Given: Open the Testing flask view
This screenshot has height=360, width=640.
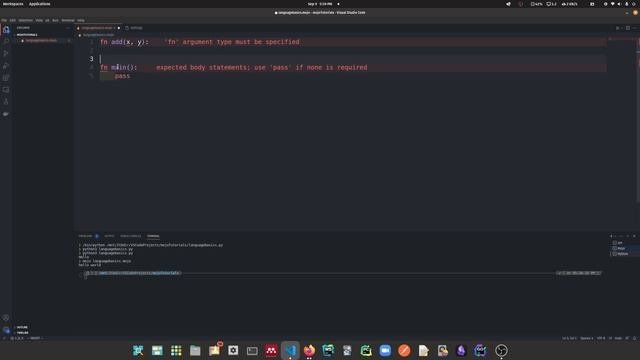Looking at the screenshot, I should pyautogui.click(x=6, y=102).
